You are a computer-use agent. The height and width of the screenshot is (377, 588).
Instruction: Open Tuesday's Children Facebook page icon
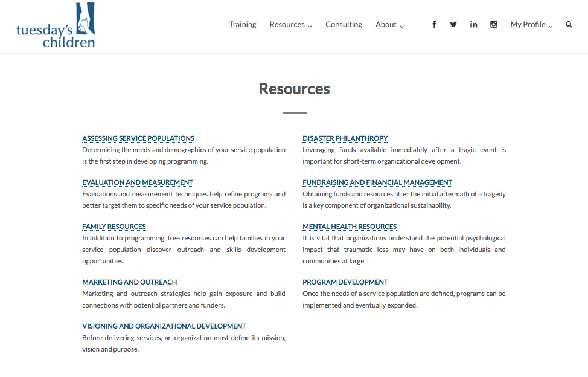tap(434, 24)
